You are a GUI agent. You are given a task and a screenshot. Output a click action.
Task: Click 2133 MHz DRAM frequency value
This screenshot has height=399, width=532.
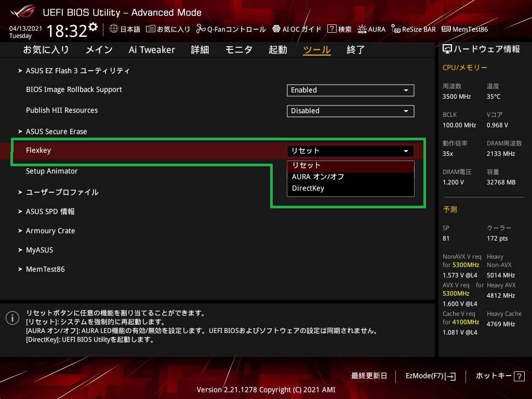[501, 154]
